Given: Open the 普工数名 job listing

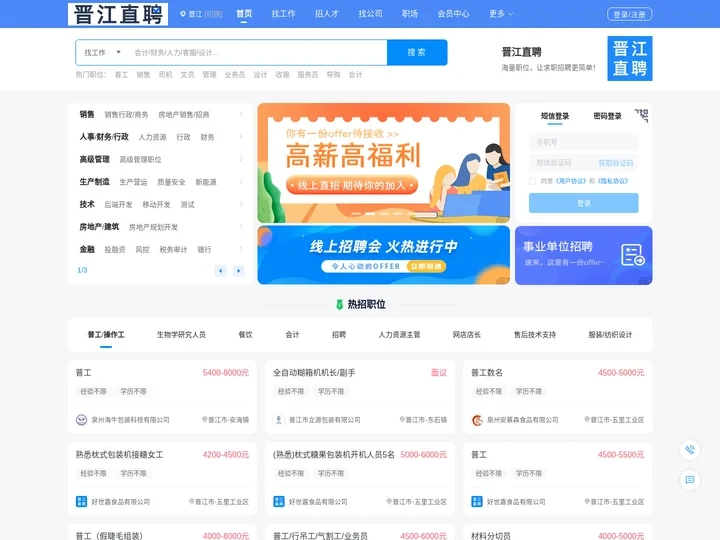Looking at the screenshot, I should 487,372.
